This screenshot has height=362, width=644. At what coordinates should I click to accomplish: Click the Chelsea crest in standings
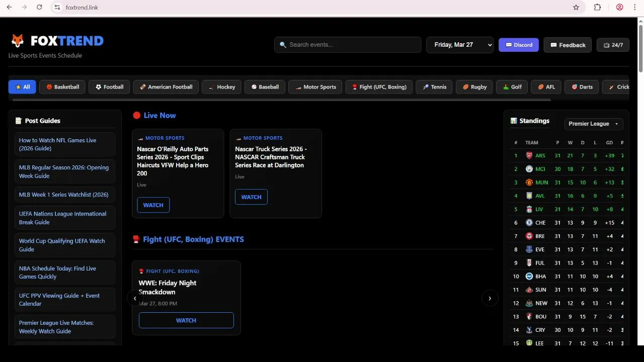(529, 223)
